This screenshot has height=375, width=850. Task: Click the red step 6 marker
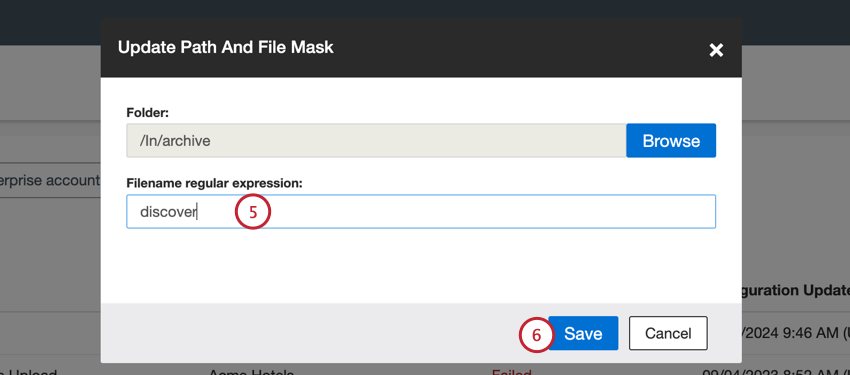[x=536, y=334]
